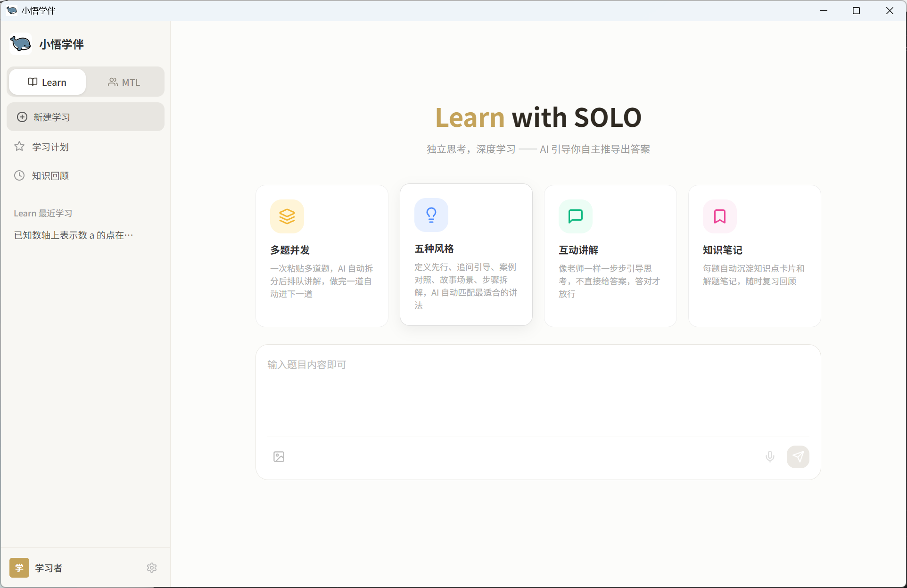Click the image upload icon
The height and width of the screenshot is (588, 907).
pos(279,456)
